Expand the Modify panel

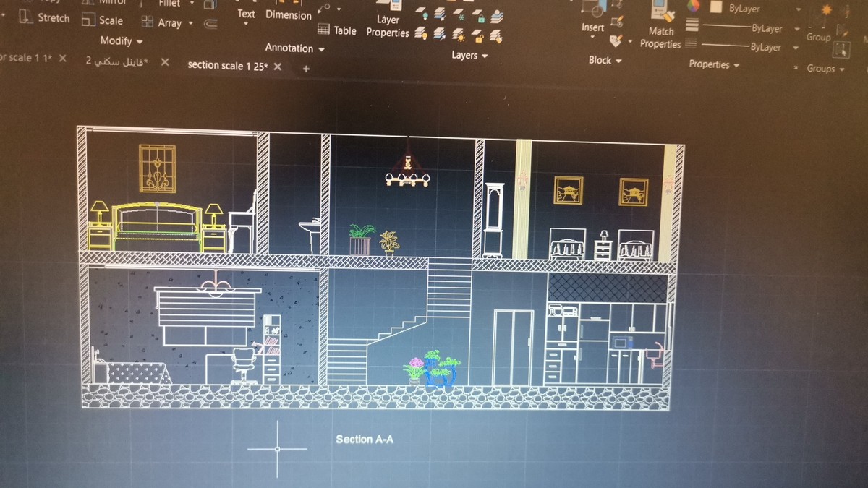121,41
